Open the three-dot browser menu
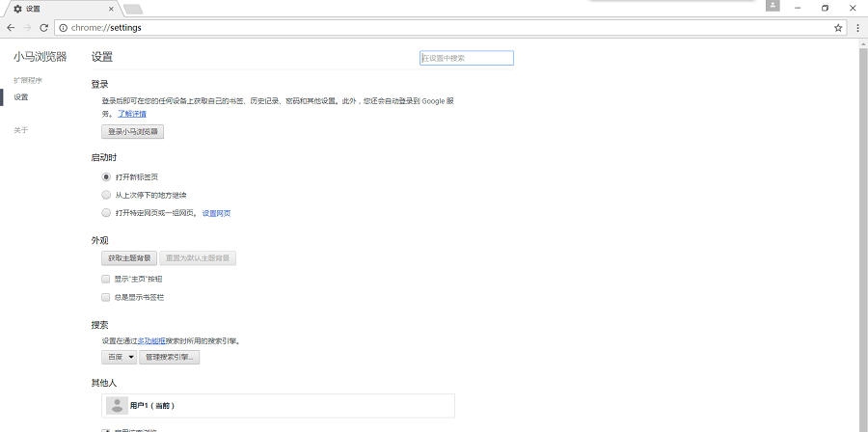Viewport: 868px width, 432px height. pos(857,28)
